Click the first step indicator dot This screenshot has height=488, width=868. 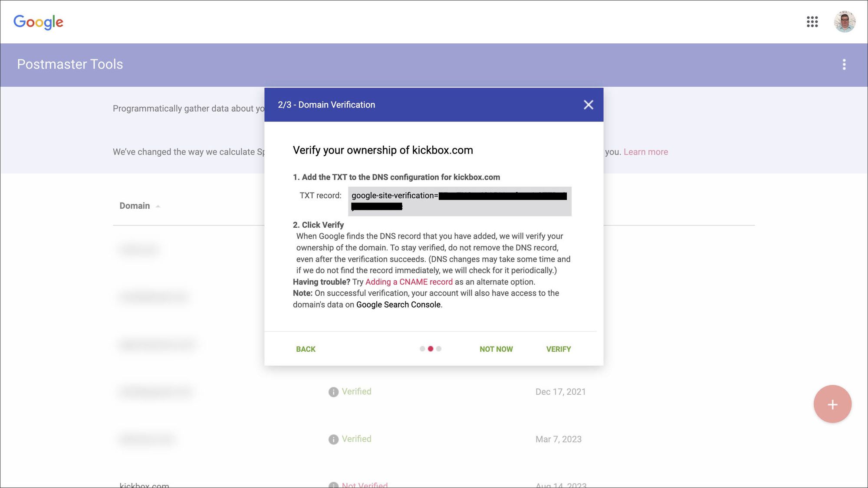tap(422, 349)
